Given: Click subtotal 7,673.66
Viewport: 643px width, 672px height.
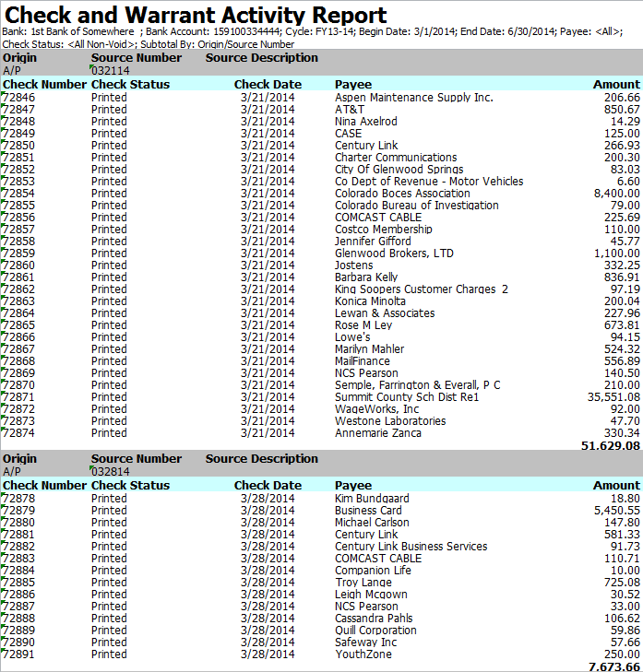Looking at the screenshot, I should [614, 666].
